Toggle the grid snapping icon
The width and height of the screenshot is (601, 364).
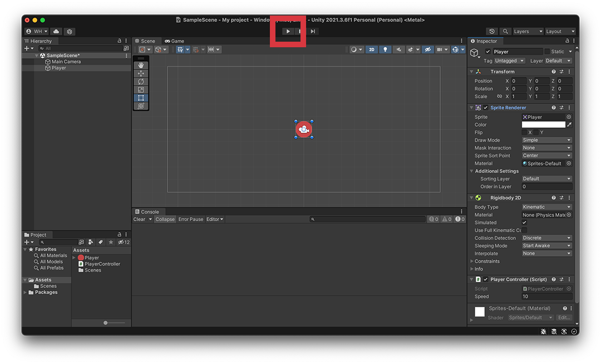click(196, 49)
